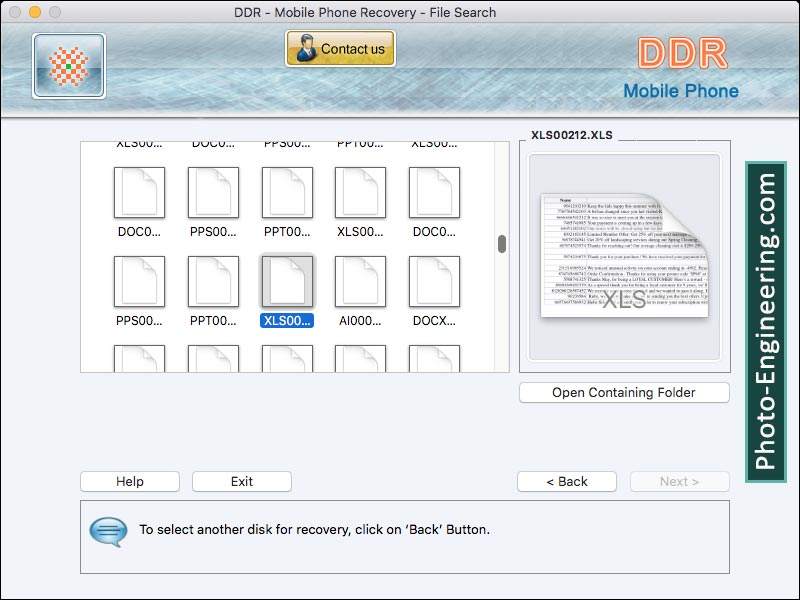Go back to disk selection
The width and height of the screenshot is (800, 600).
point(566,481)
